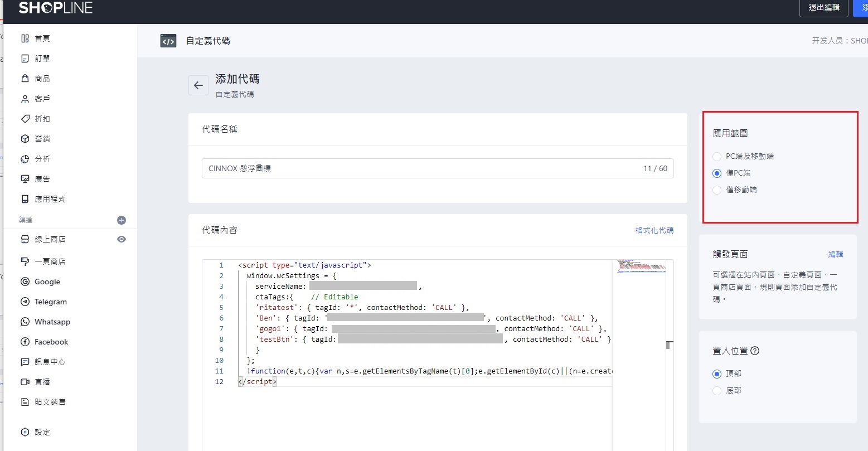The width and height of the screenshot is (868, 451).
Task: Click the code editor minimap thumbnail
Action: click(x=641, y=266)
